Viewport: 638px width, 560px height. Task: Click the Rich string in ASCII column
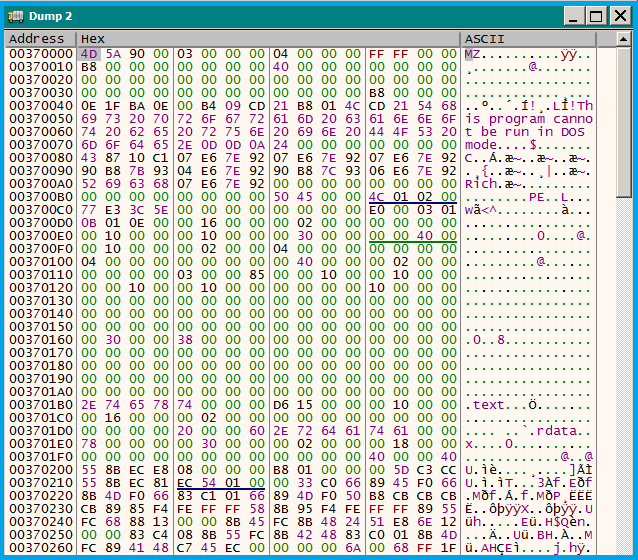pos(481,184)
